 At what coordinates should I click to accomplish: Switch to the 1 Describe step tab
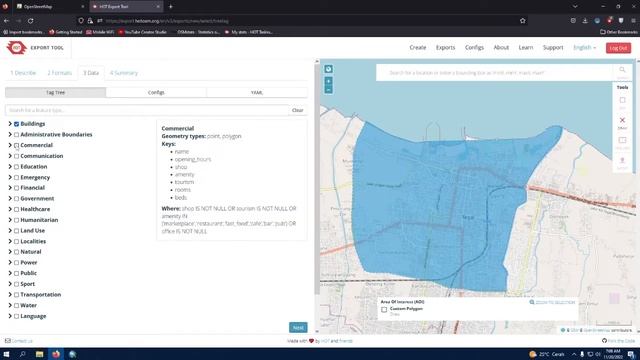23,73
